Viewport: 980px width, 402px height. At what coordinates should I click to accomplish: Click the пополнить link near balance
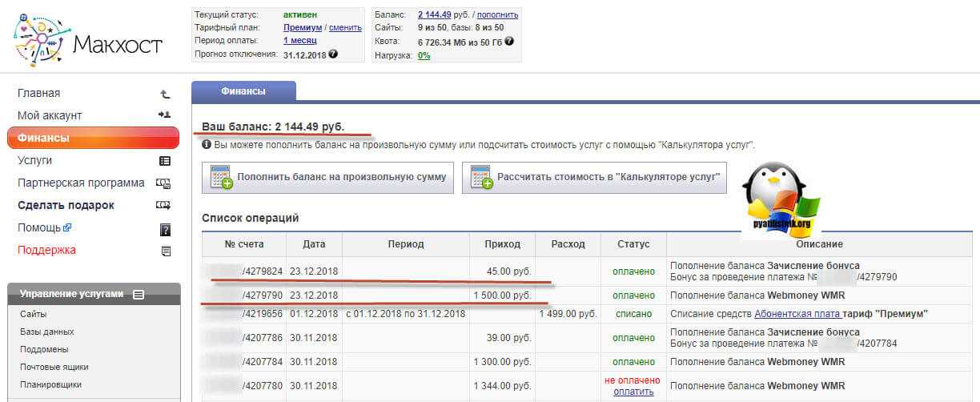498,14
